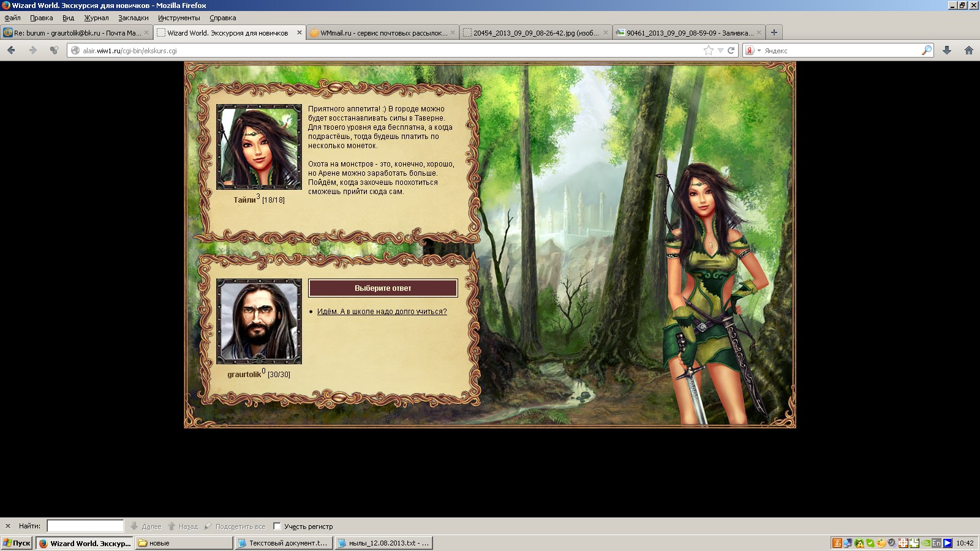This screenshot has width=980, height=551.
Task: Open the URL history dropdown arrow
Action: click(x=720, y=50)
